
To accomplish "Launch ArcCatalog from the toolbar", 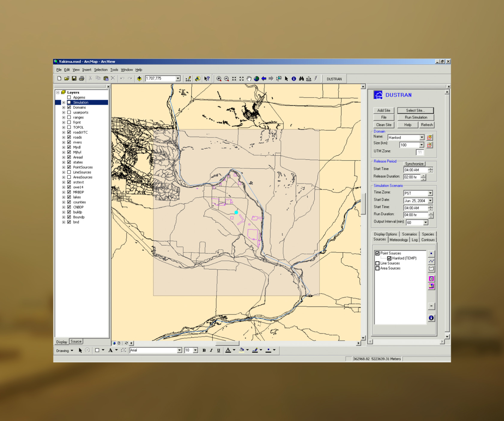I will [x=197, y=79].
